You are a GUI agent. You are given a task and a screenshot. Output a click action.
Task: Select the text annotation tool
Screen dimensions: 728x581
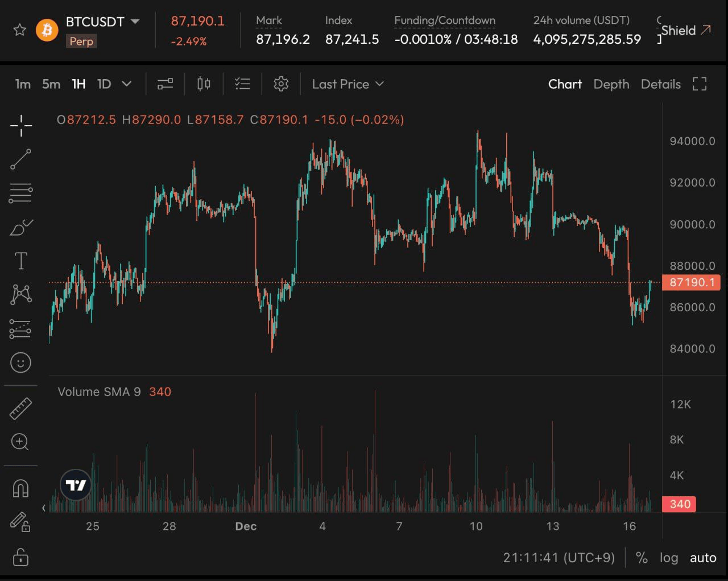[21, 261]
